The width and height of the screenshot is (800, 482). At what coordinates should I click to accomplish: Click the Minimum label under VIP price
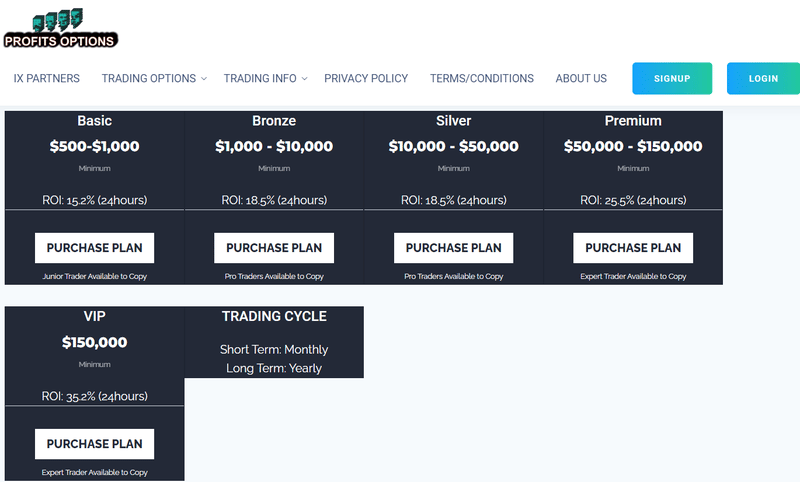pyautogui.click(x=94, y=364)
